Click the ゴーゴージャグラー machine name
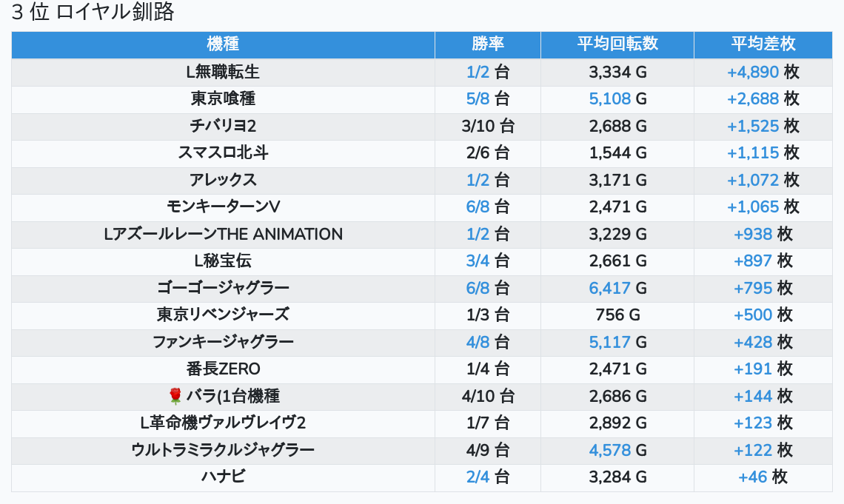The image size is (844, 504). click(x=223, y=288)
